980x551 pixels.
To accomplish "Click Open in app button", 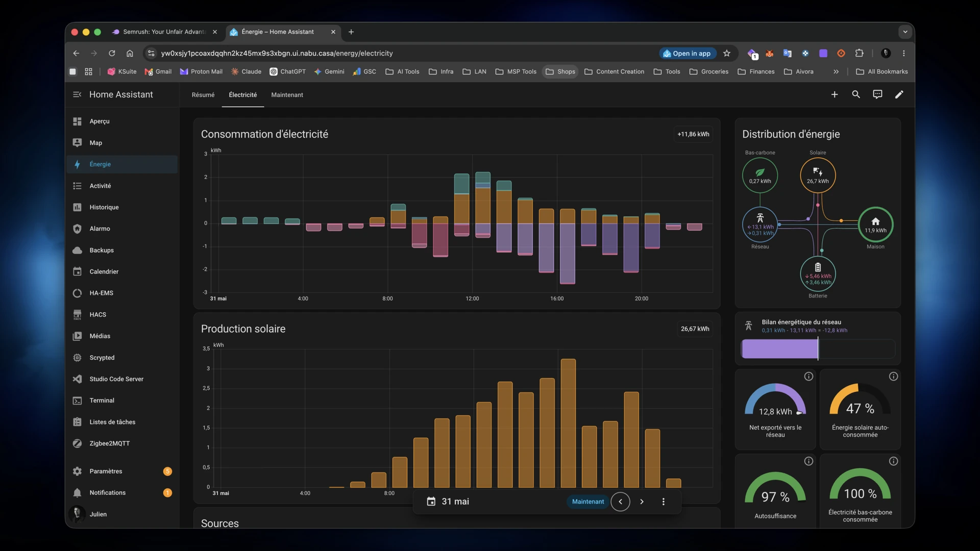I will [687, 53].
